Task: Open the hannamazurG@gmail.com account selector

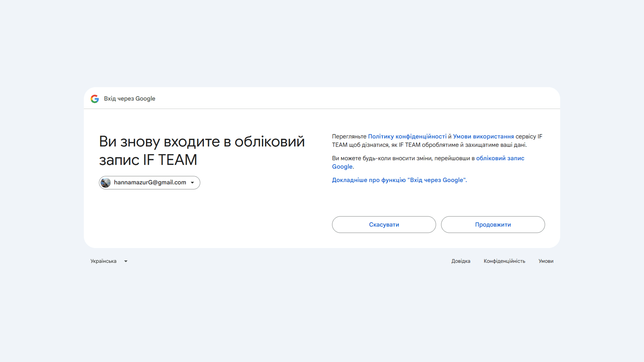Action: 149,183
